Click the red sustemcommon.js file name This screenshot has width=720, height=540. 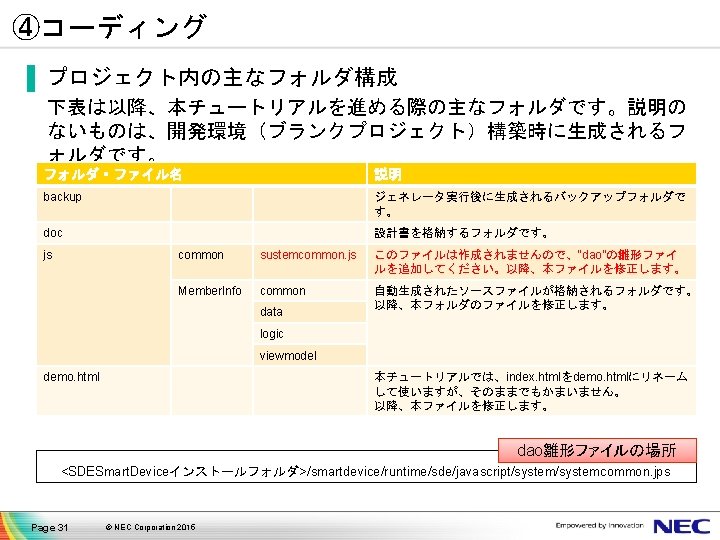[x=308, y=255]
